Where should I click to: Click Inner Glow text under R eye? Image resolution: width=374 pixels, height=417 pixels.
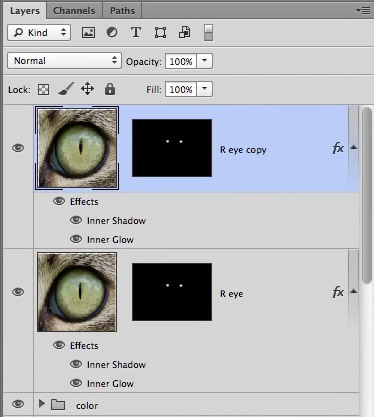coord(110,384)
